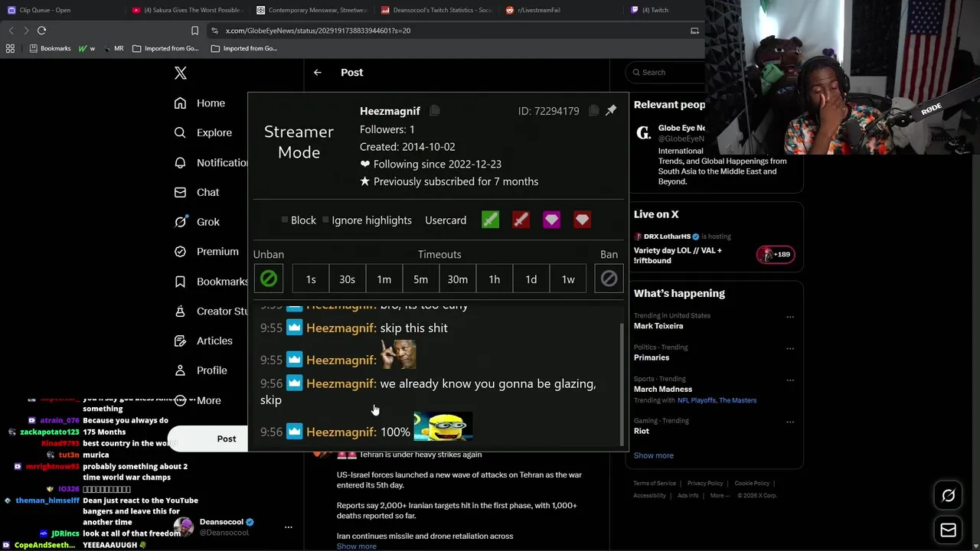The width and height of the screenshot is (980, 551).
Task: Open the first Imported from Go... bookmark folder
Action: (165, 48)
